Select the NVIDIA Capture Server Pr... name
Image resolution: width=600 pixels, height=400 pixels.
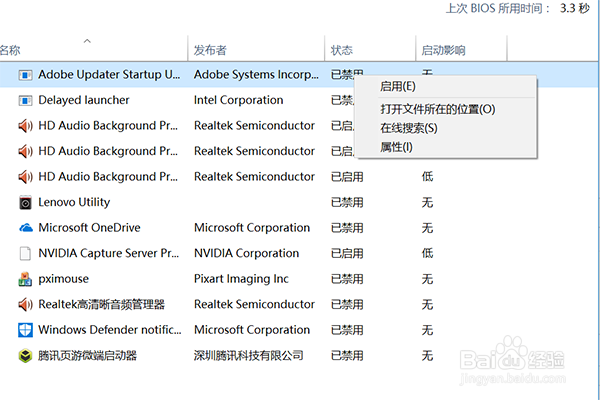point(109,253)
